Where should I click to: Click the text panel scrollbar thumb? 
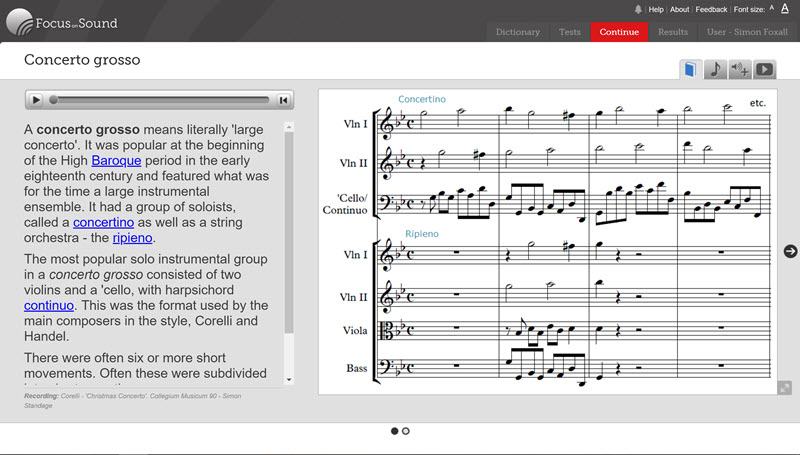click(x=289, y=232)
